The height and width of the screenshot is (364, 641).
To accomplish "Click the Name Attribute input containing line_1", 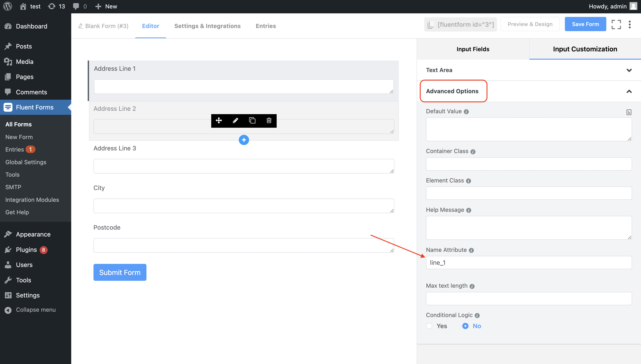I will coord(529,263).
